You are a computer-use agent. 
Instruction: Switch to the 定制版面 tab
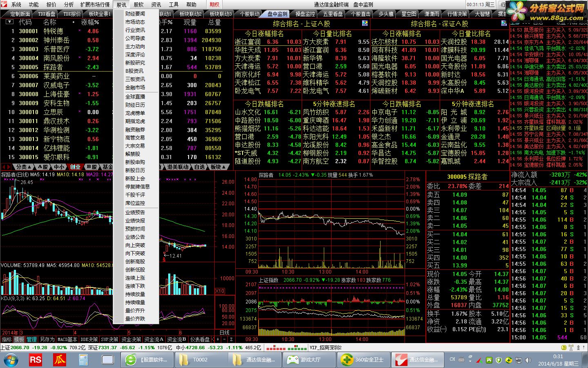pos(20,14)
